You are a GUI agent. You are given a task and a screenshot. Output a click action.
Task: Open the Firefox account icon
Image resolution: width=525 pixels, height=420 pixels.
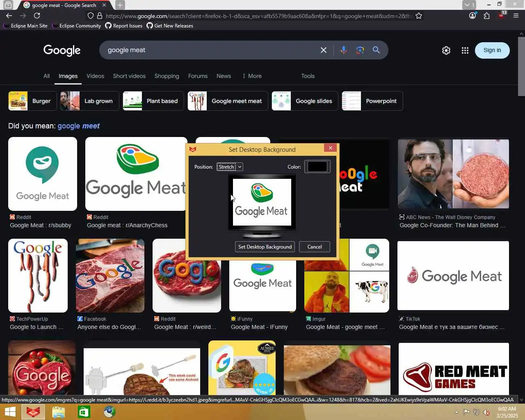pos(472,16)
